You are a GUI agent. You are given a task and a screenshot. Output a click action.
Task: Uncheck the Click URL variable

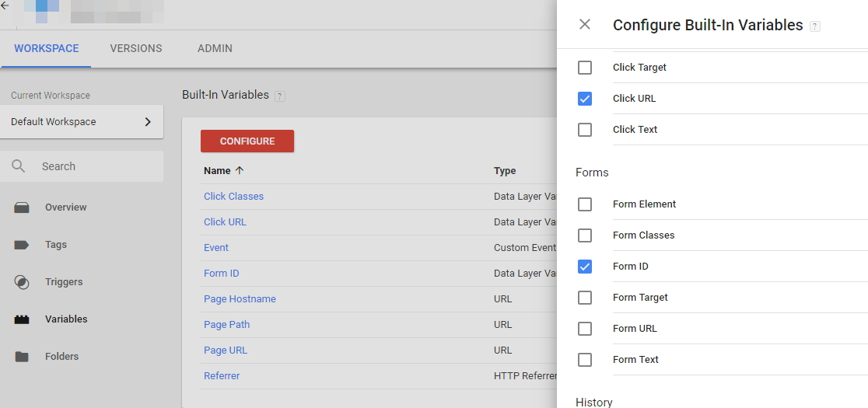tap(585, 99)
